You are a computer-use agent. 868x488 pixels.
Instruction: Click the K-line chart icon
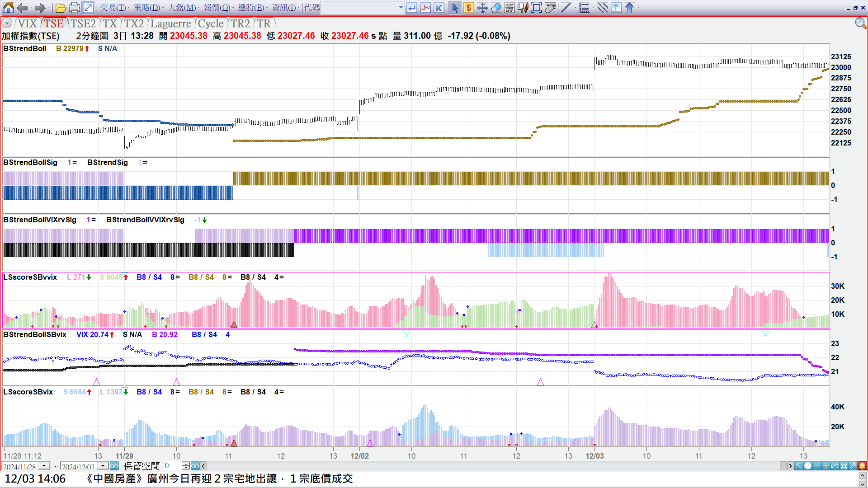pyautogui.click(x=439, y=8)
